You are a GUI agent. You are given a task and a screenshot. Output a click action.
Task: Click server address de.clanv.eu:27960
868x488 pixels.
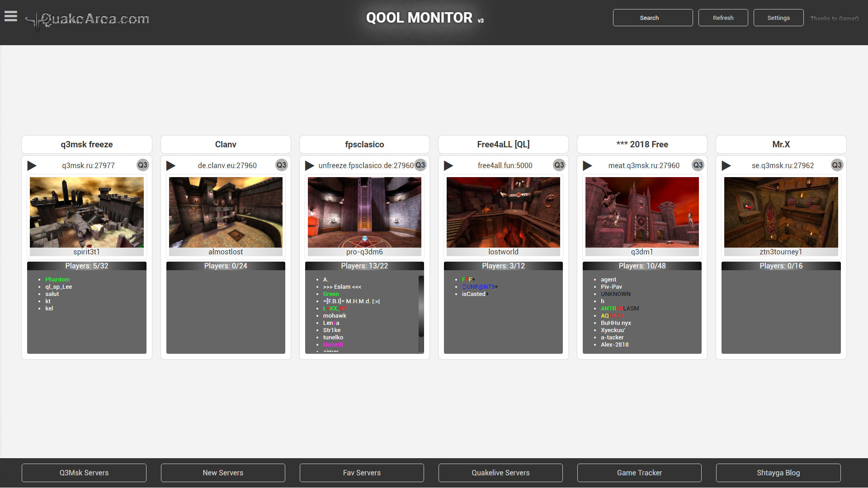[x=227, y=165]
